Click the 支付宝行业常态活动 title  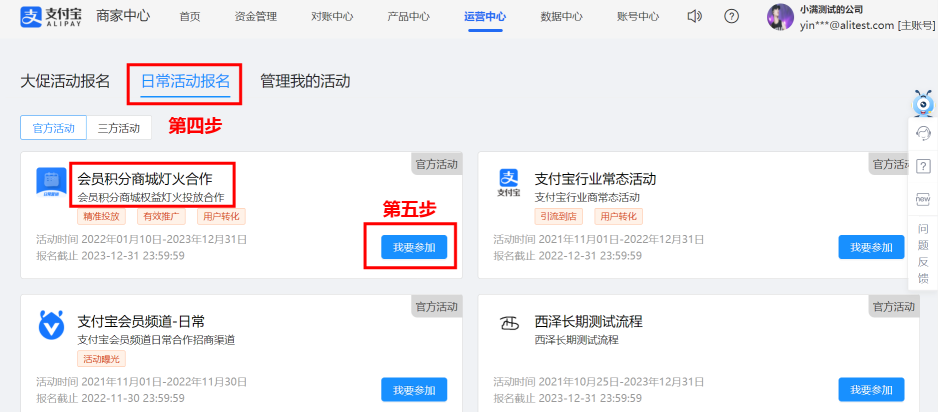596,178
